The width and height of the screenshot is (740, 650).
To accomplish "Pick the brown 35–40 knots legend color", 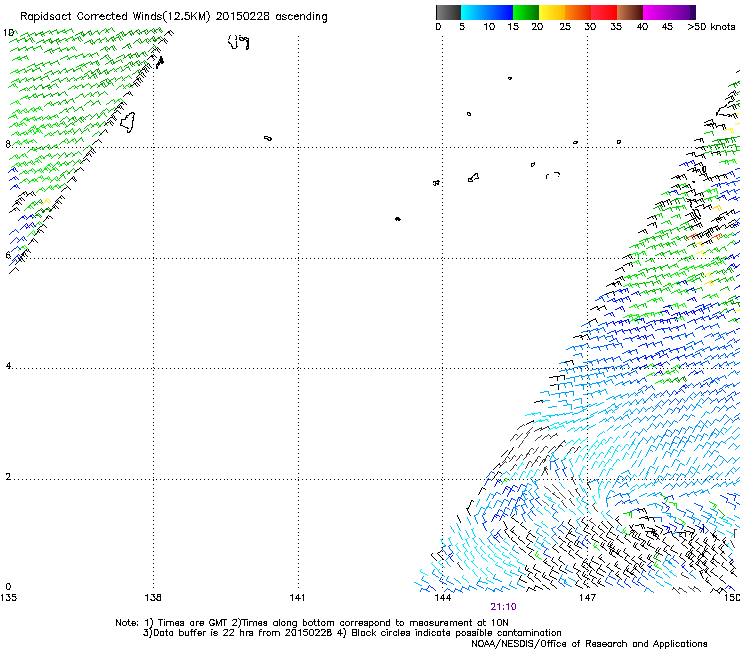I will pyautogui.click(x=630, y=12).
